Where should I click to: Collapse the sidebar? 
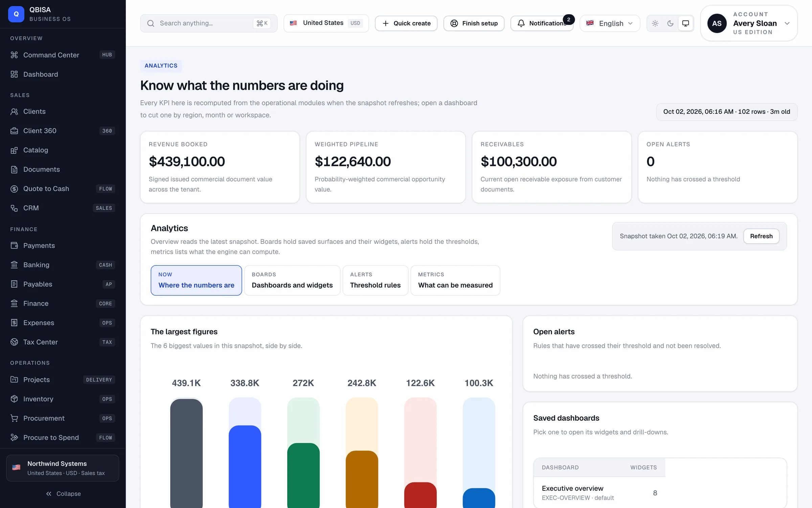click(x=63, y=494)
